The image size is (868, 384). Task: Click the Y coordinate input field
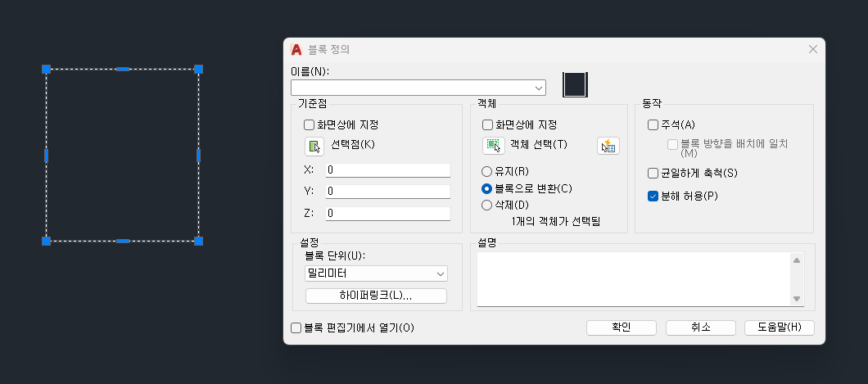coord(388,192)
